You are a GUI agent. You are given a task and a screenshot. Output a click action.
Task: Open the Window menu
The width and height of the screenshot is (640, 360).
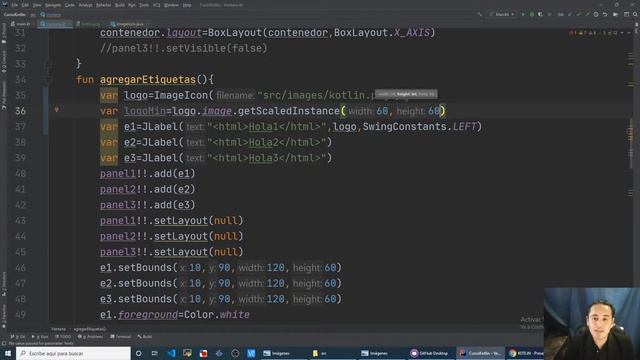click(171, 5)
